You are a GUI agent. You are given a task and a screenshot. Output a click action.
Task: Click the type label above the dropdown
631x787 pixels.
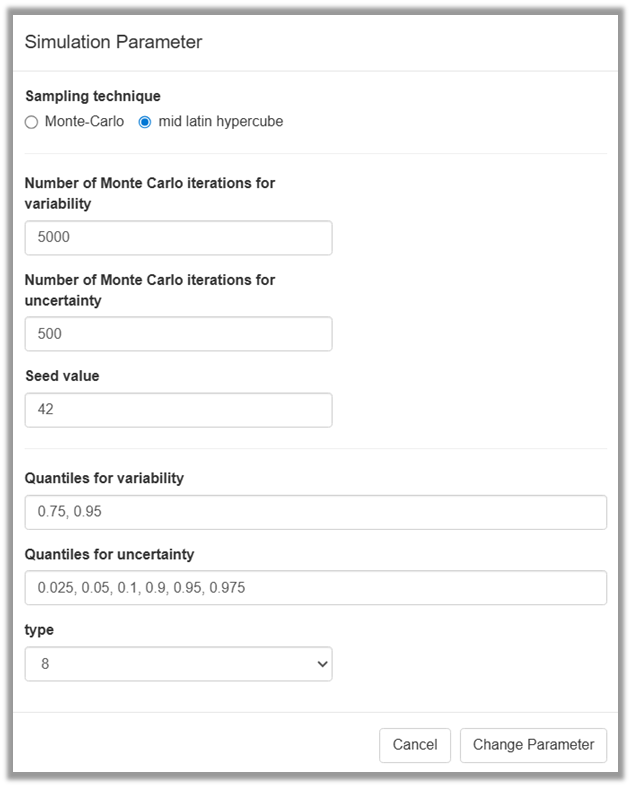39,630
